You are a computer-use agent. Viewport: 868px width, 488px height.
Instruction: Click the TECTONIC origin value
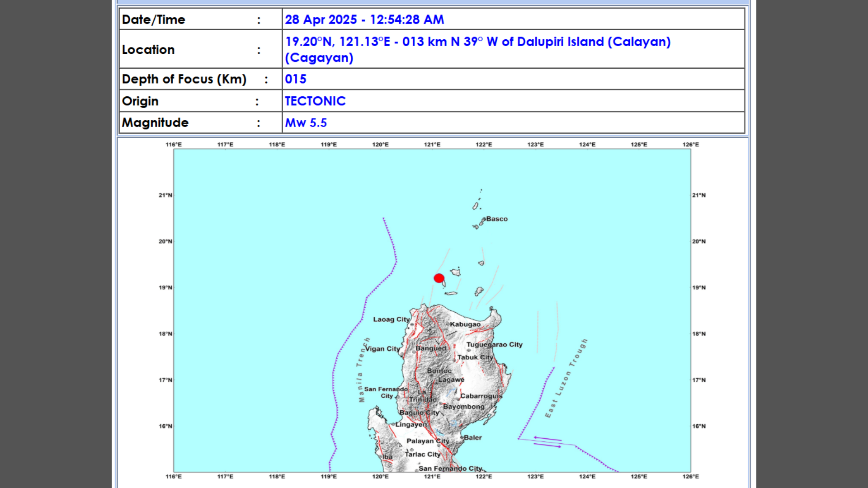(x=315, y=101)
